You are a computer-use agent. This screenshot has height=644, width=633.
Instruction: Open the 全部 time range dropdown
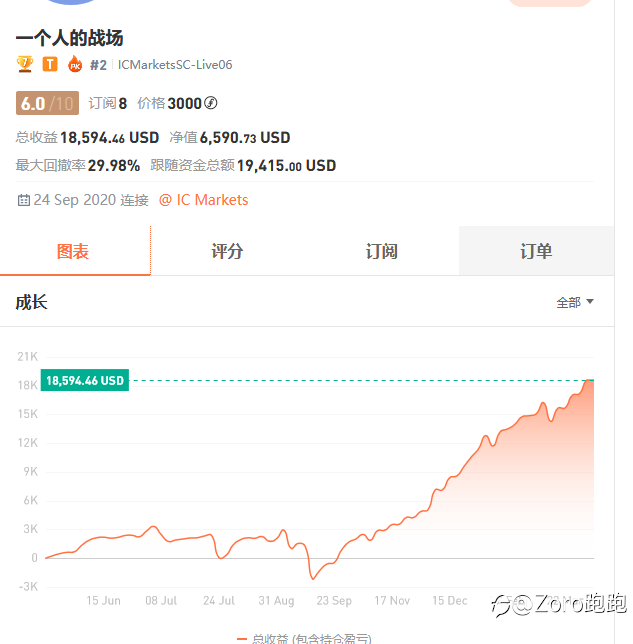tap(575, 302)
